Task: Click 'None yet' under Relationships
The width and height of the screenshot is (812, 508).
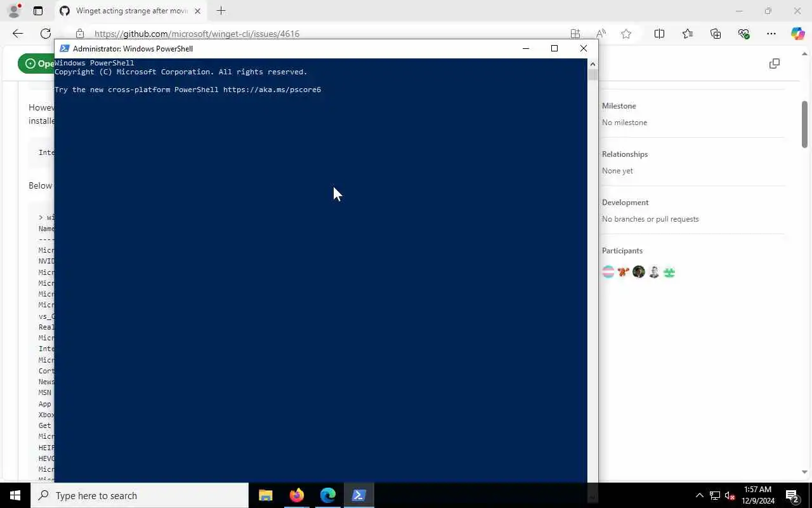Action: pos(617,171)
